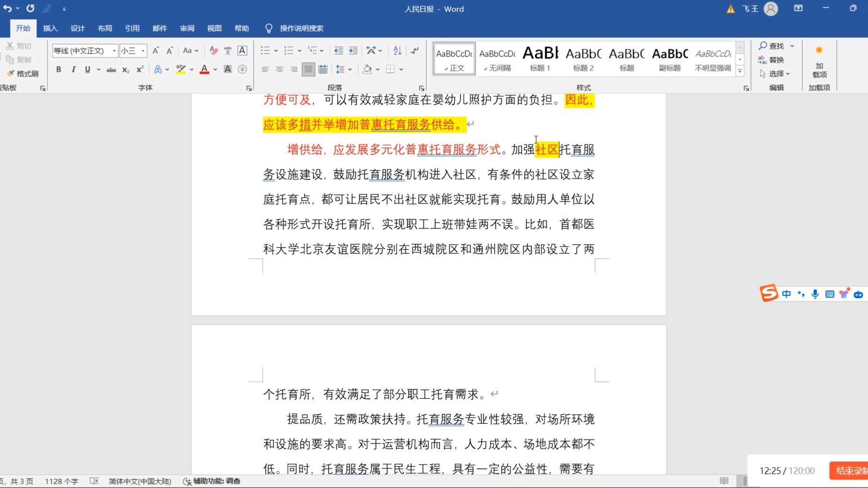Image resolution: width=868 pixels, height=488 pixels.
Task: Click the Format Painter (格式刷) button
Action: coord(23,73)
